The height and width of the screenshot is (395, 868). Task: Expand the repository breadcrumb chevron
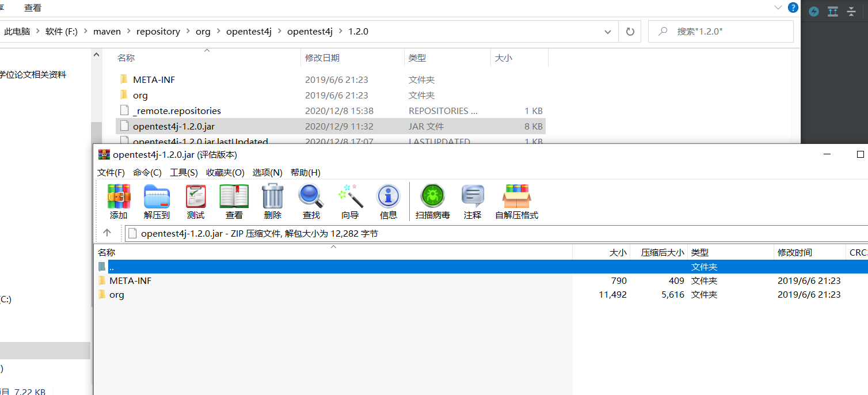coord(188,32)
